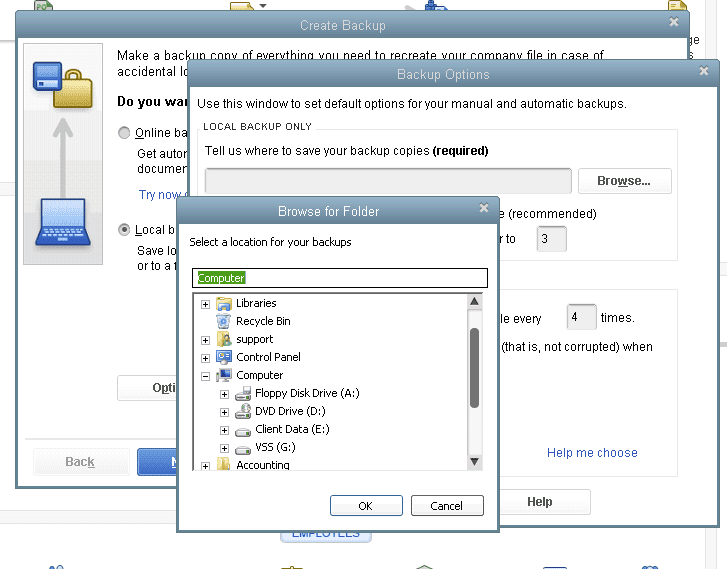
Task: Click the support user folder icon
Action: point(224,339)
